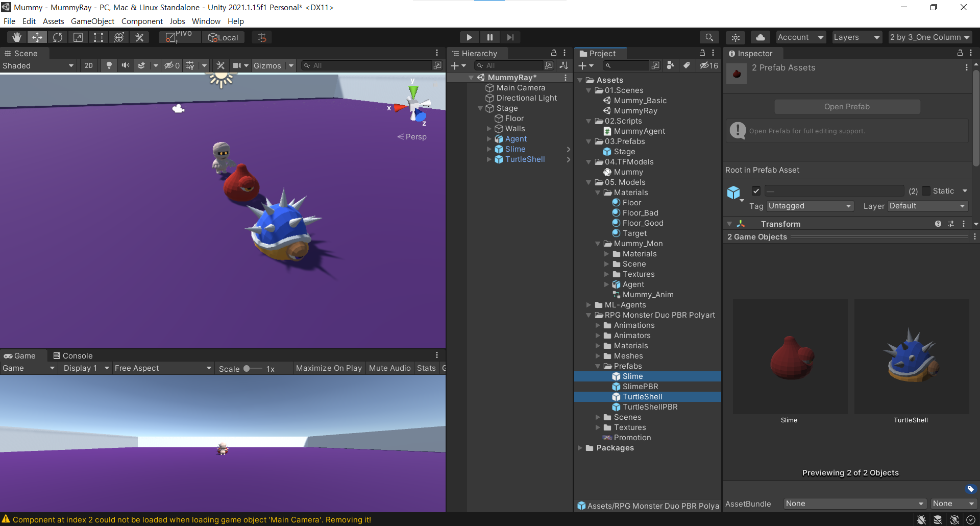The width and height of the screenshot is (980, 526).
Task: Toggle Pivot/Center handle position
Action: pyautogui.click(x=179, y=37)
